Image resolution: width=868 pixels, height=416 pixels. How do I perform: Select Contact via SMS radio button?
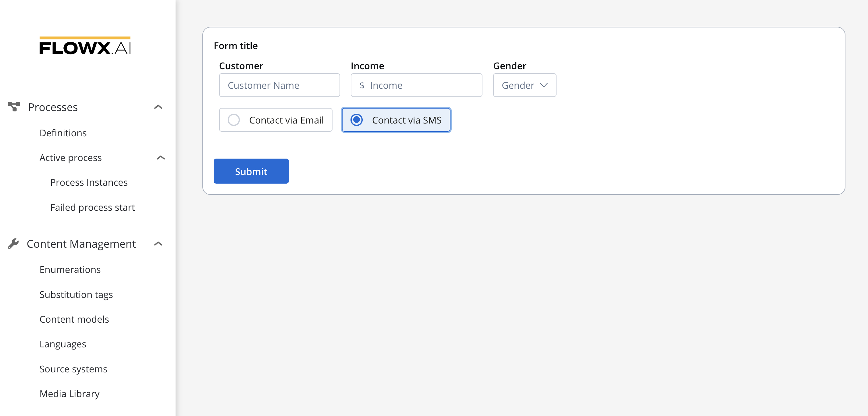pyautogui.click(x=356, y=120)
